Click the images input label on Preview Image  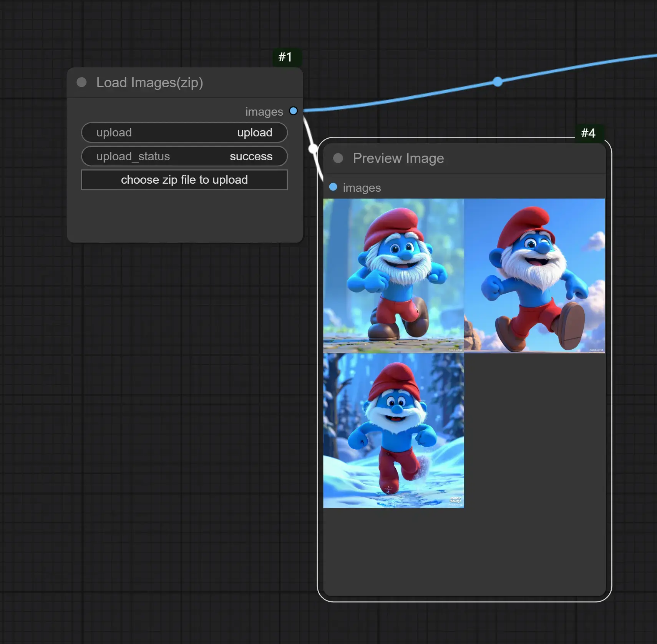362,188
